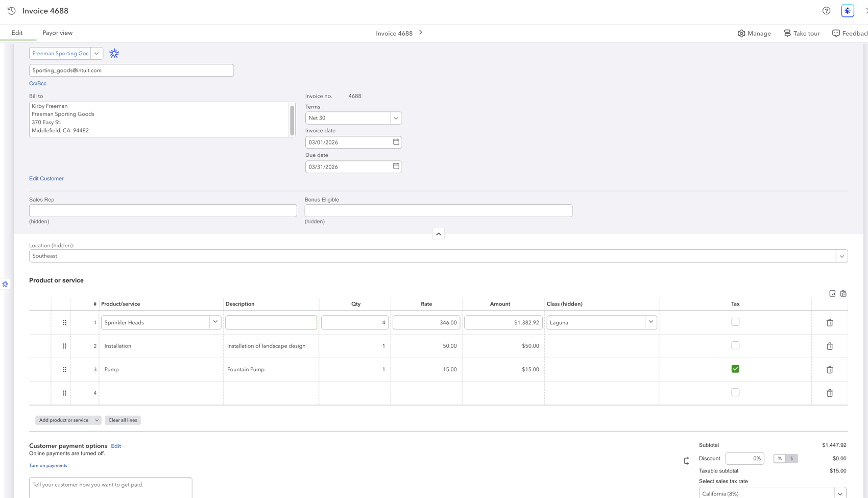Click the Clear all lines button
Viewport: 868px width, 498px height.
click(x=123, y=420)
